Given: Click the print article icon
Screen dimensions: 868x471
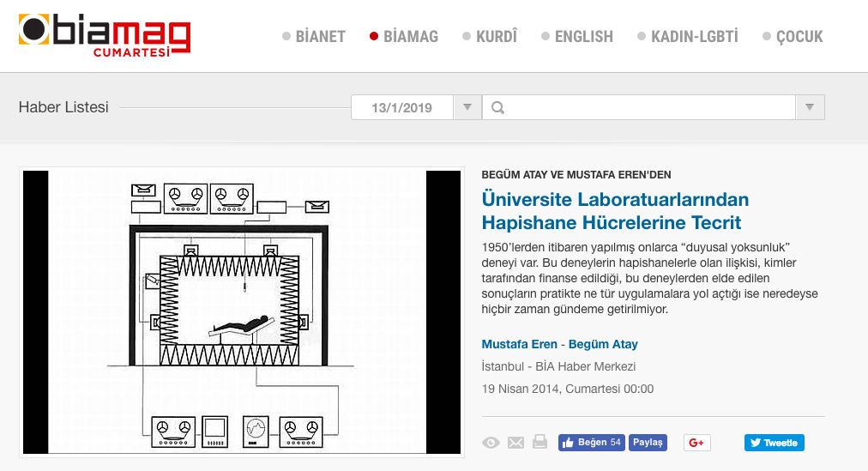Looking at the screenshot, I should click(539, 442).
